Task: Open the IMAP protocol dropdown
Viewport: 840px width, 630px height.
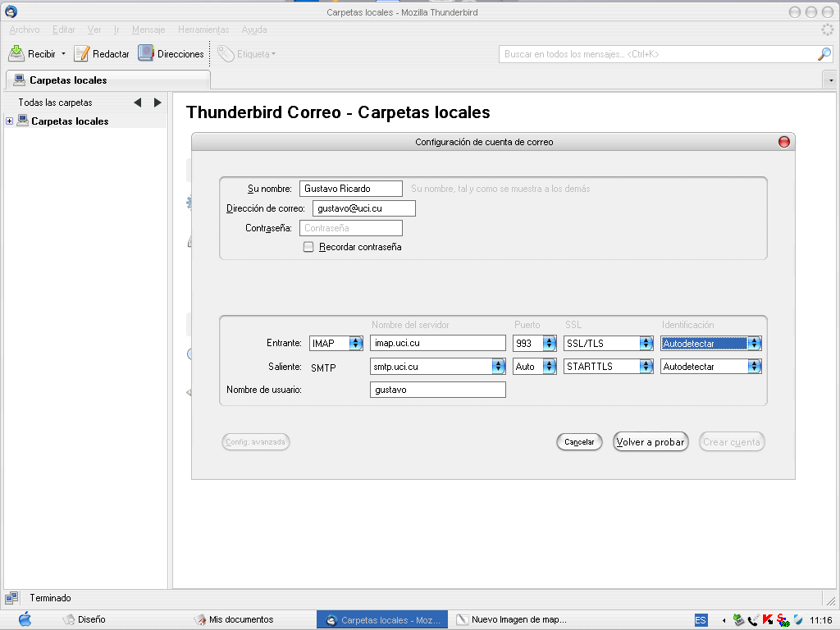Action: tap(336, 344)
